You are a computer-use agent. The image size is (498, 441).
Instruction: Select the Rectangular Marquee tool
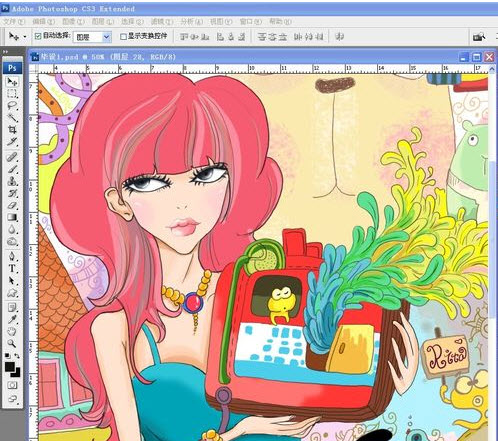click(12, 94)
